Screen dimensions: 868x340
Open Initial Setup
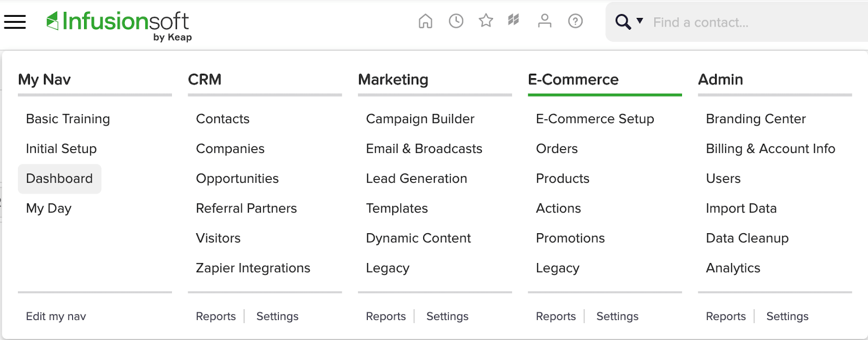coord(61,149)
